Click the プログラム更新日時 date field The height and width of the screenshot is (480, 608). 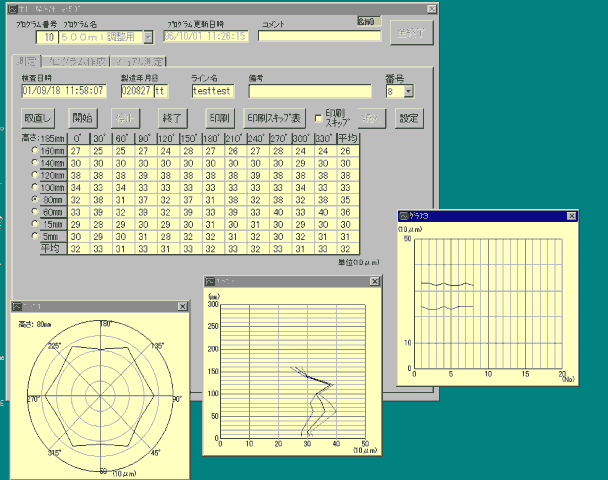click(206, 36)
